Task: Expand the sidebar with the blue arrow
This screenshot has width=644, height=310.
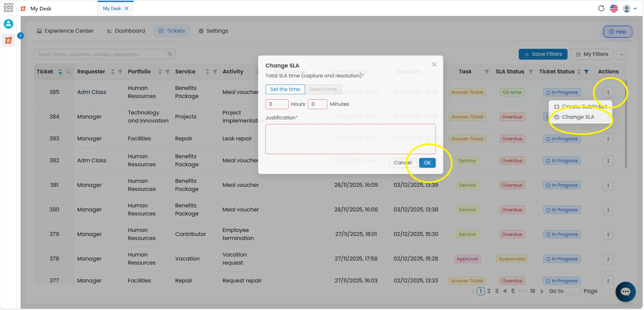Action: coord(21,36)
